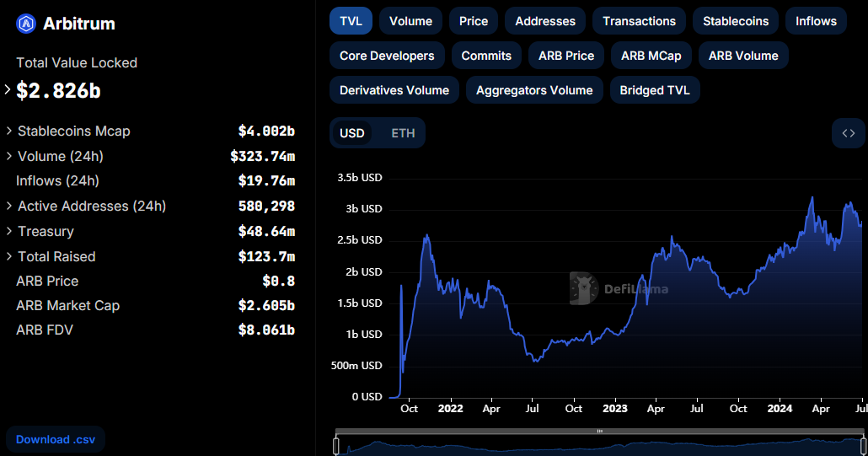
Task: Click the 2023 x-axis label
Action: (614, 409)
